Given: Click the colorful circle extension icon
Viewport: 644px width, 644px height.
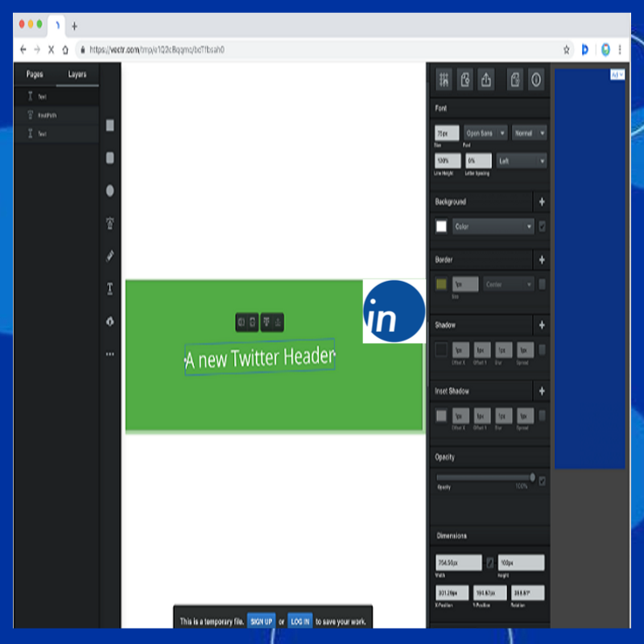Looking at the screenshot, I should (x=605, y=50).
